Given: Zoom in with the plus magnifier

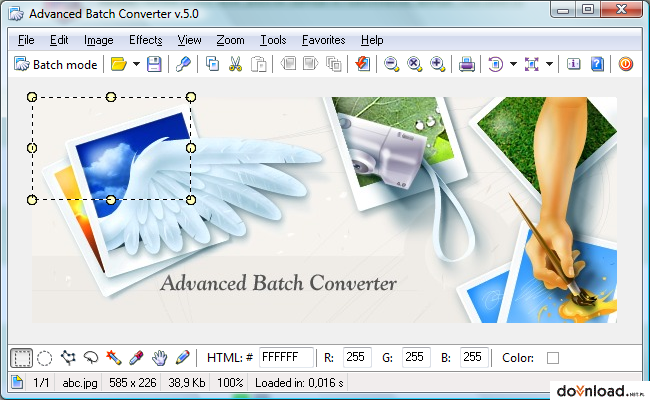Looking at the screenshot, I should [x=437, y=64].
